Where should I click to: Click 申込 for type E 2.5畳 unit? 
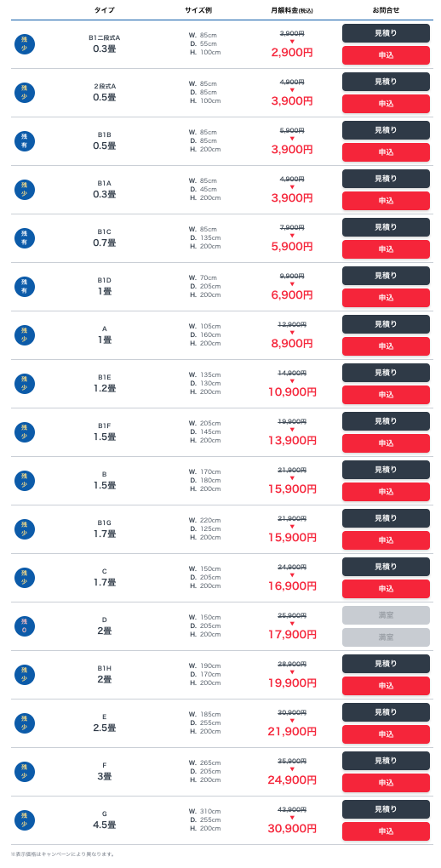(x=386, y=734)
